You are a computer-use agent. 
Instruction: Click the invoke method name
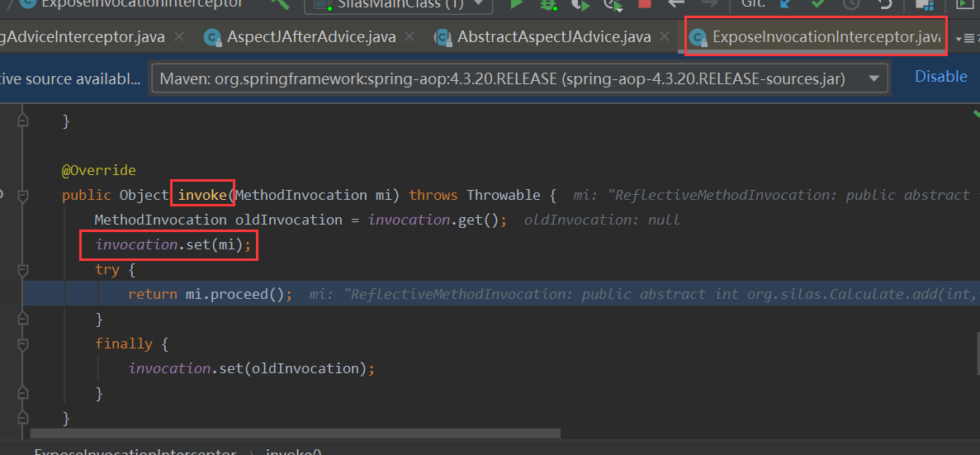coord(202,195)
